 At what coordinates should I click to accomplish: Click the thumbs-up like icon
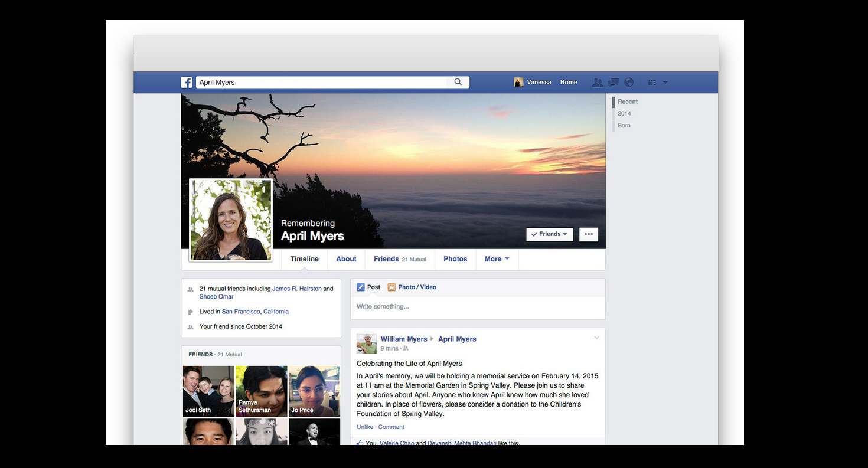coord(360,443)
